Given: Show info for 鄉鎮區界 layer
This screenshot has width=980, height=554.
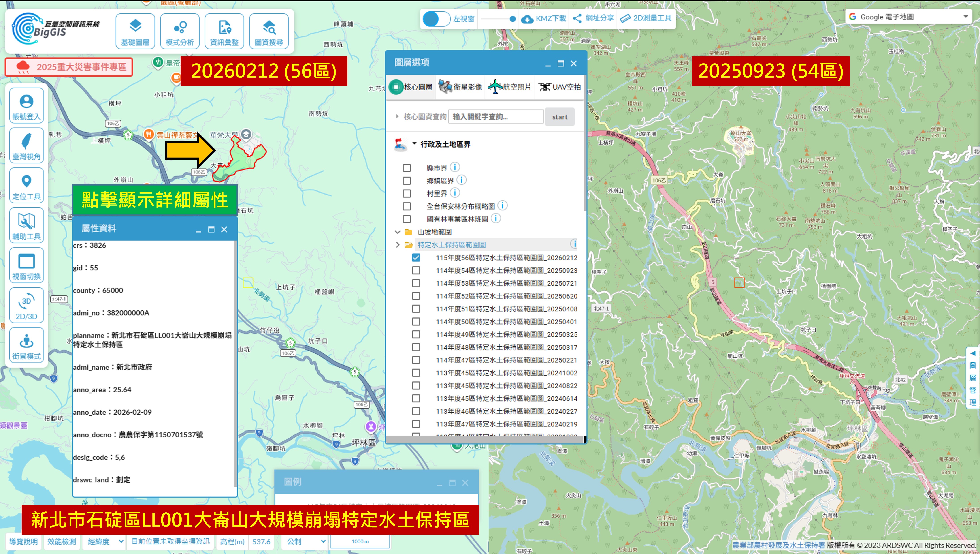Looking at the screenshot, I should click(x=461, y=180).
